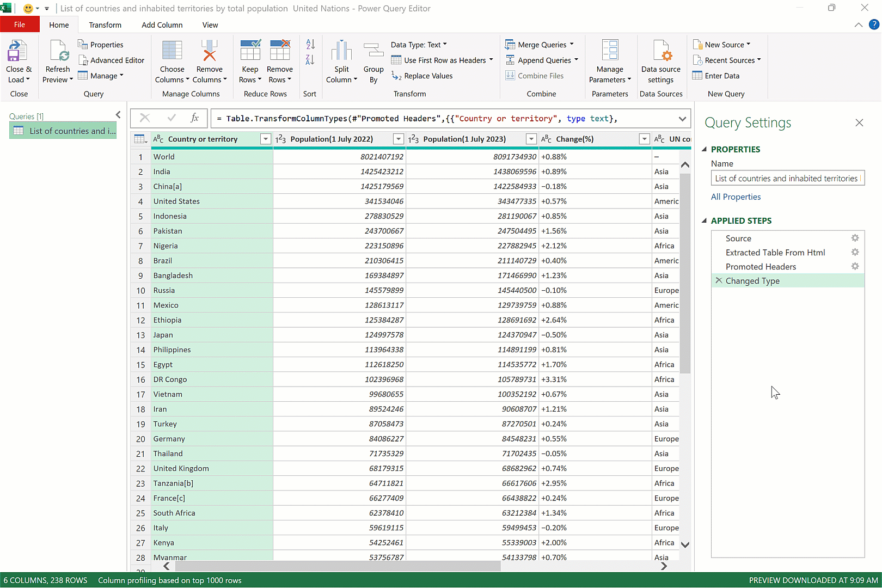Click the All Properties link

(736, 197)
